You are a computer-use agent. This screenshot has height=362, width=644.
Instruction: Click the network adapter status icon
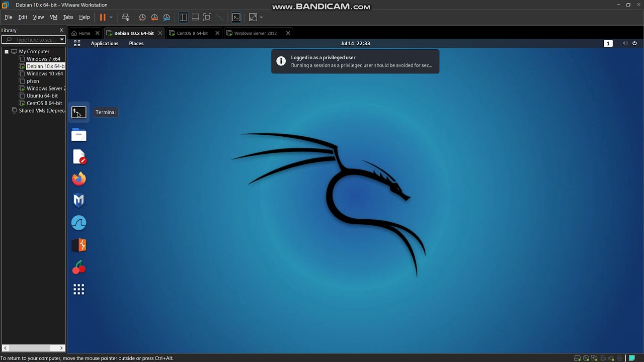594,358
